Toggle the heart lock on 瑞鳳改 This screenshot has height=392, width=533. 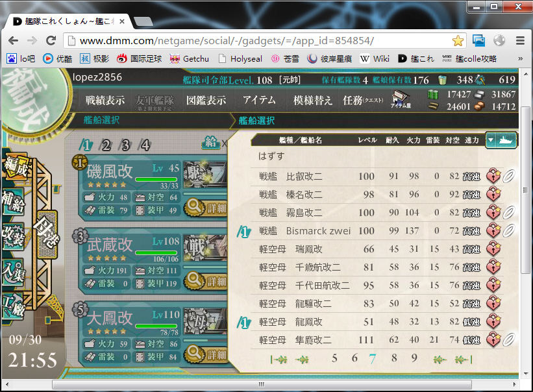click(x=493, y=249)
